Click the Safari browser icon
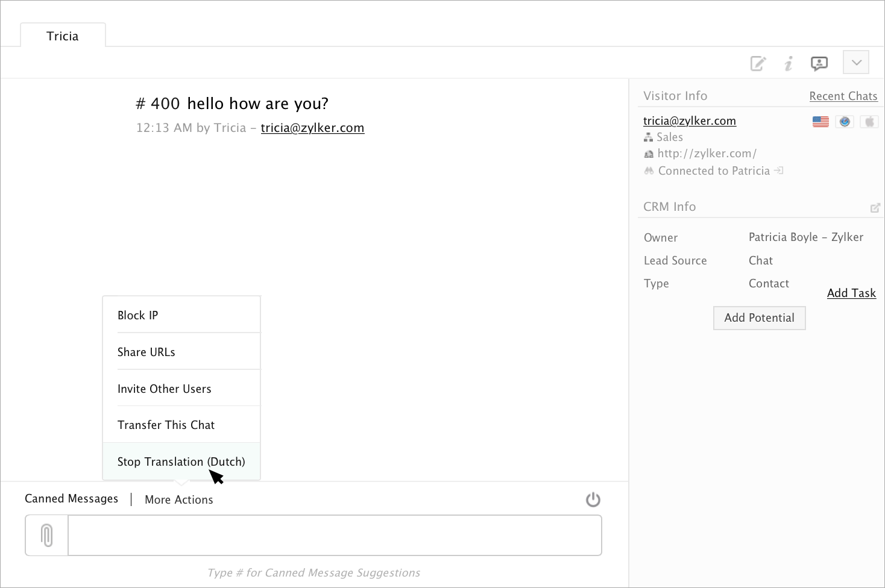The image size is (885, 588). pyautogui.click(x=845, y=122)
